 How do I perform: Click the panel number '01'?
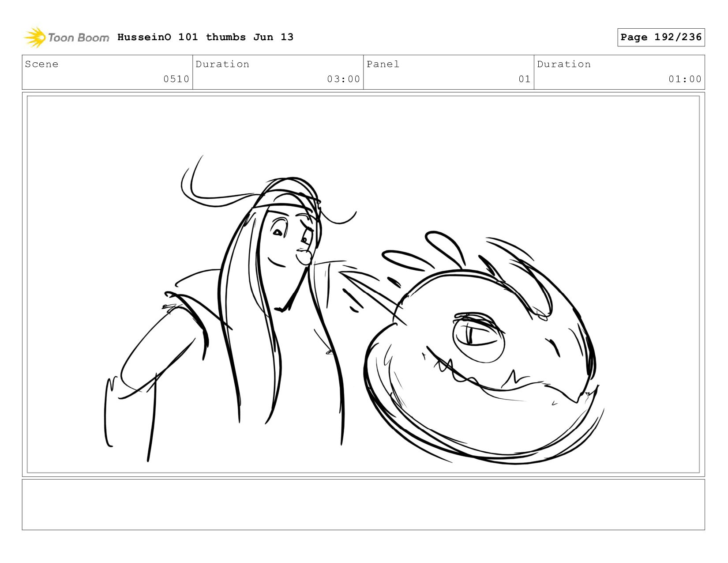pyautogui.click(x=524, y=79)
